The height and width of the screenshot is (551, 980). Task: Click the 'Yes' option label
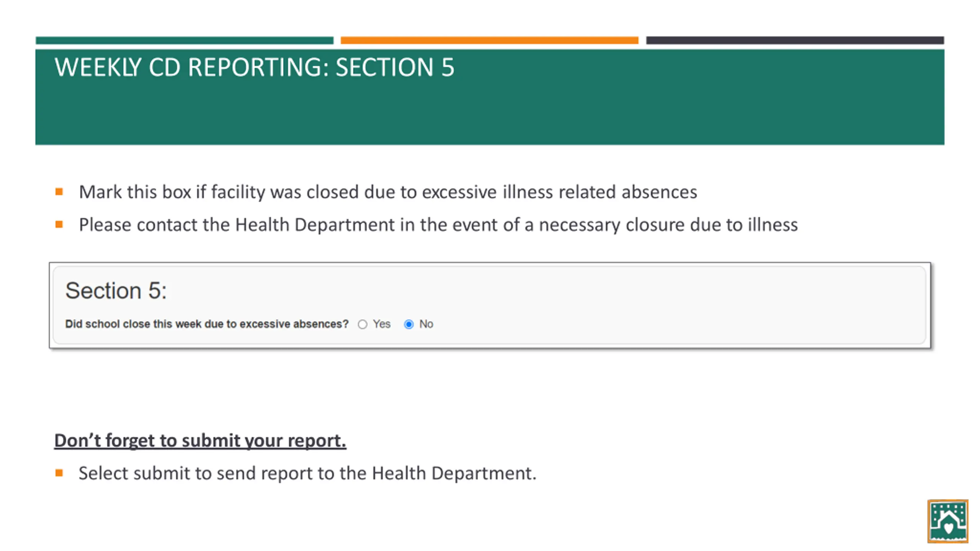point(382,324)
